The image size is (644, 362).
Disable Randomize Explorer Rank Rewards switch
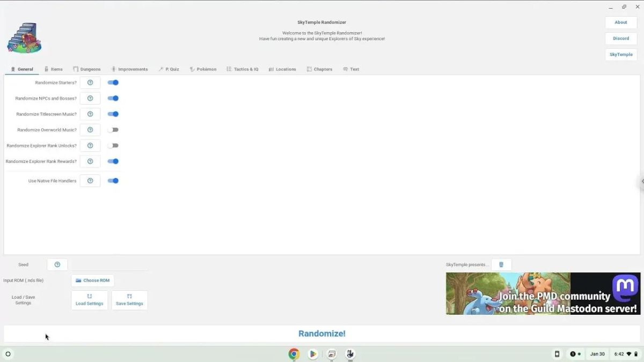pos(113,161)
